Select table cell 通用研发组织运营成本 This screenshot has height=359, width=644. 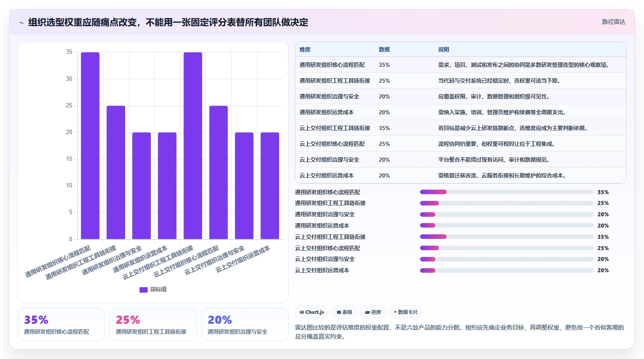327,112
